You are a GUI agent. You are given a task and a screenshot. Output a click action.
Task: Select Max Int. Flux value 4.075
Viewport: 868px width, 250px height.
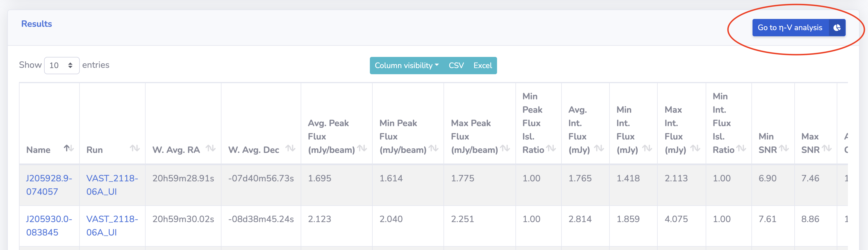[676, 219]
